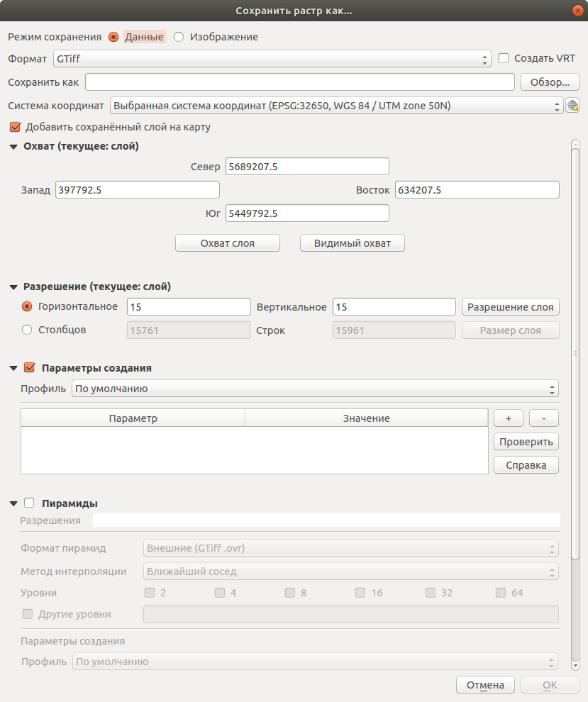Click the coordinate system selector globe icon
Screen dimensions: 588x702
tap(573, 106)
